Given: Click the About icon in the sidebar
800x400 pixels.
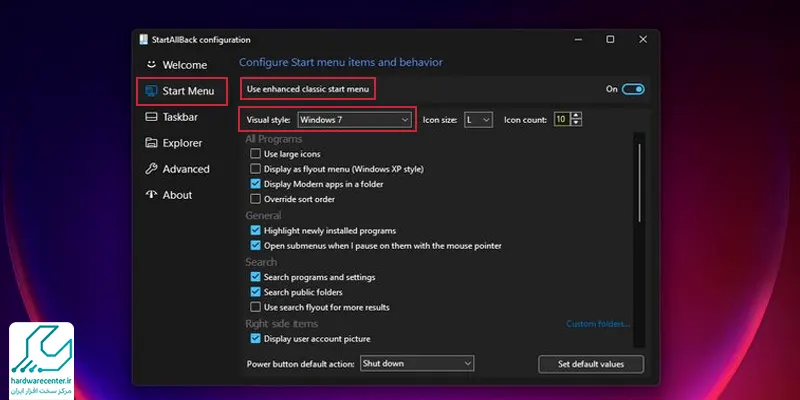Looking at the screenshot, I should coord(151,194).
